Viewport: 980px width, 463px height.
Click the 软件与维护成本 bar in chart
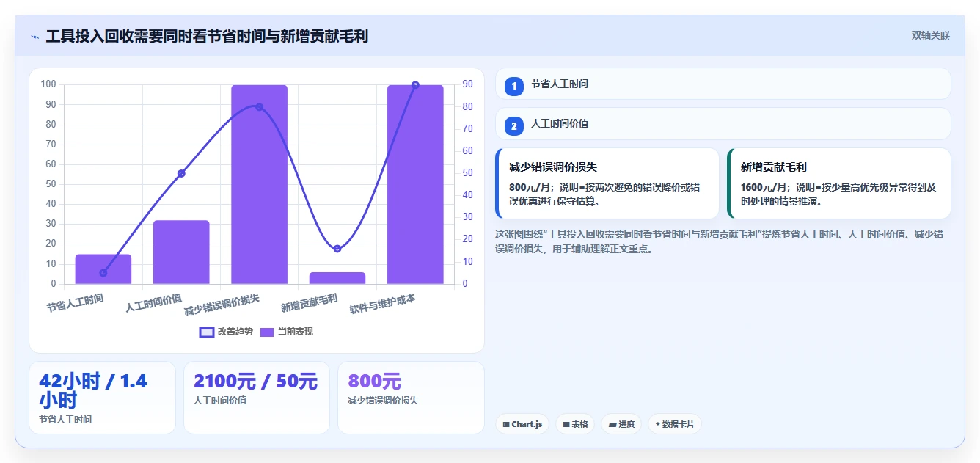point(415,184)
